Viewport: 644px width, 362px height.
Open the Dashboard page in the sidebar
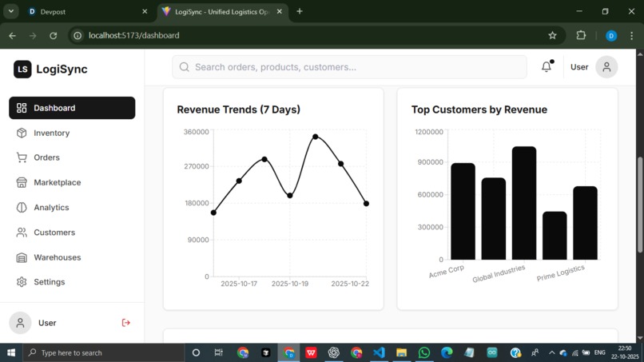click(72, 108)
